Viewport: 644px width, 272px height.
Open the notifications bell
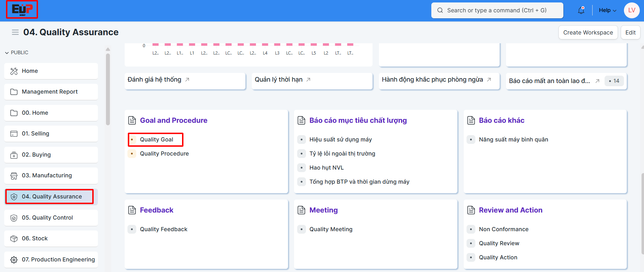[581, 11]
